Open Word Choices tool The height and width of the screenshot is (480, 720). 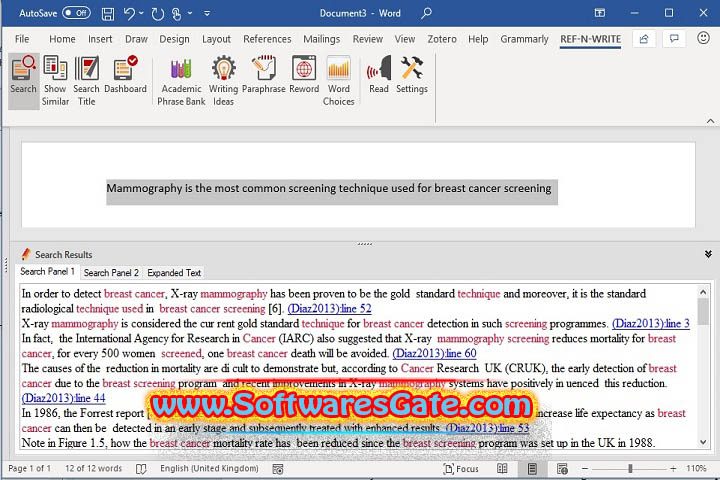coord(338,81)
